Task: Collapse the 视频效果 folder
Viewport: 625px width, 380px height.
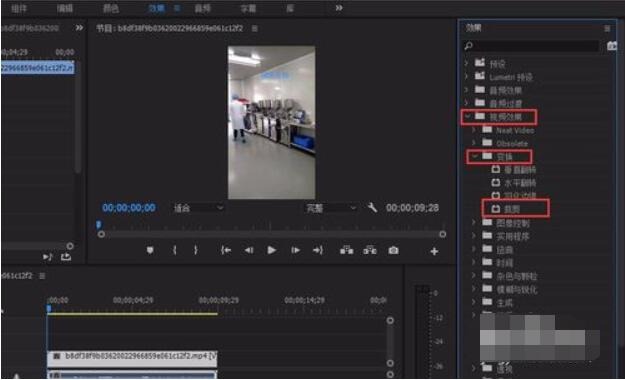Action: point(467,116)
